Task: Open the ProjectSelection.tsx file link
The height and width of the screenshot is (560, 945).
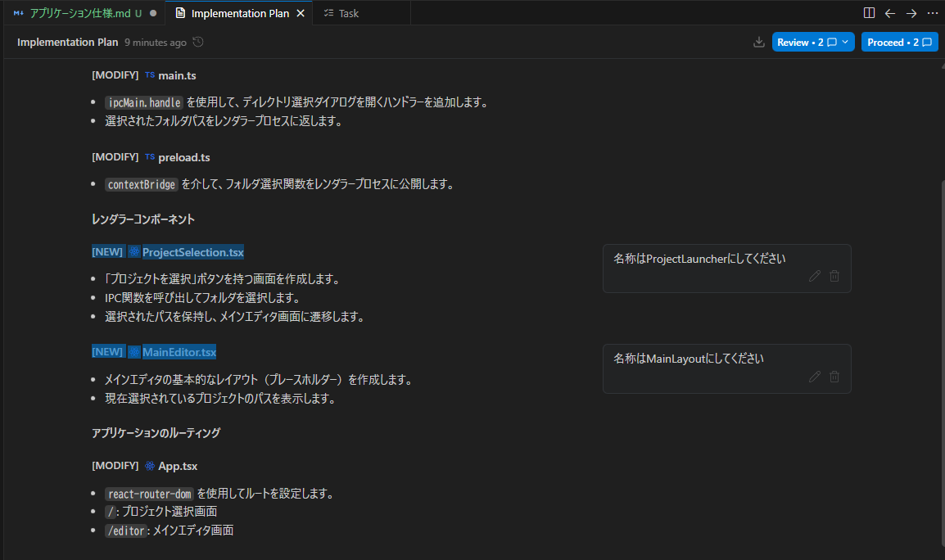Action: coord(192,252)
